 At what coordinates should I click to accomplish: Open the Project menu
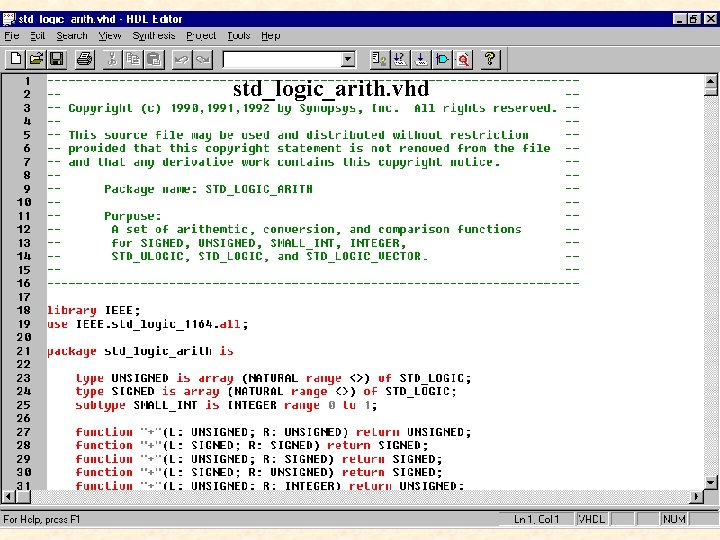click(201, 36)
